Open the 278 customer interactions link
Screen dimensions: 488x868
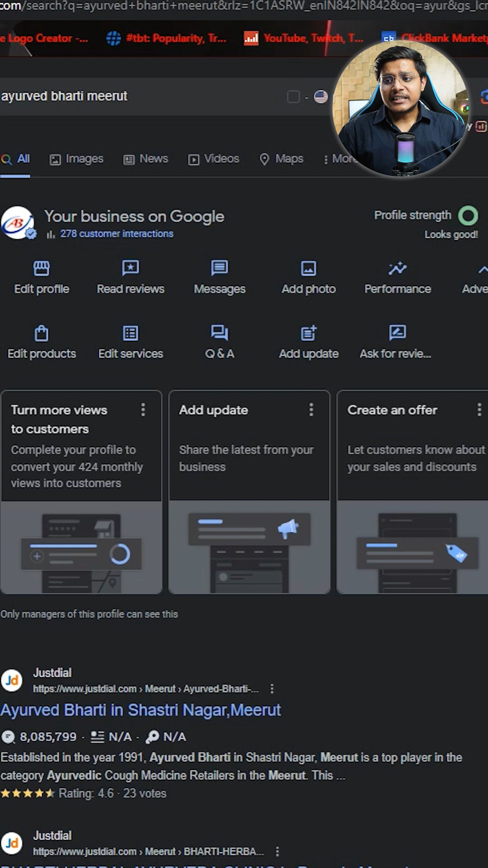point(117,234)
